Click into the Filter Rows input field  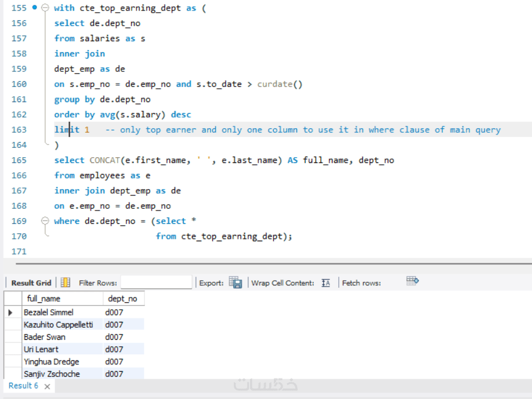pos(156,282)
